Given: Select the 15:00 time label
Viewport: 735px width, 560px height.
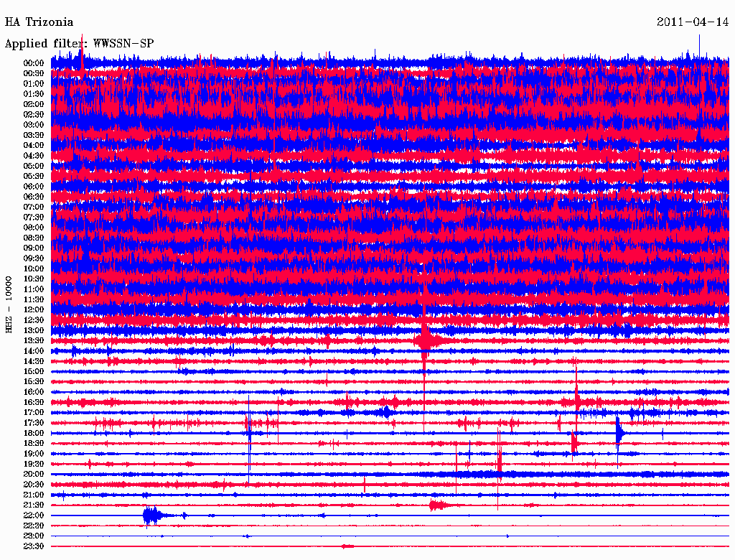Looking at the screenshot, I should (x=34, y=371).
